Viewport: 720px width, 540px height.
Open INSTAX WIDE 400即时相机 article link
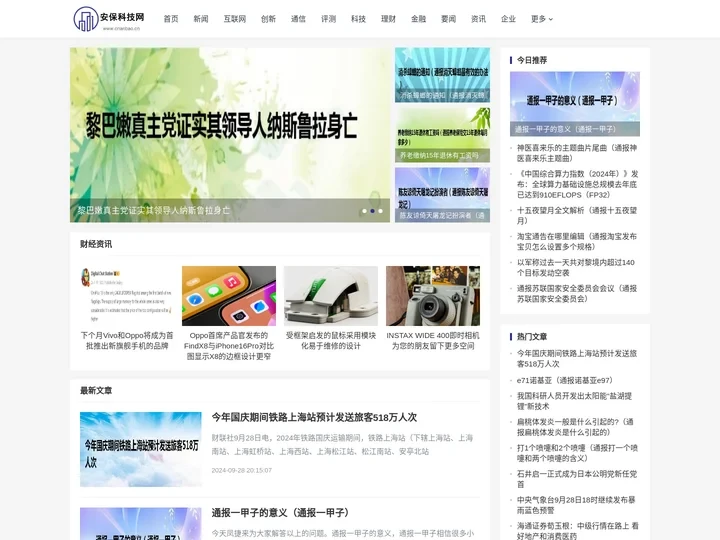click(x=433, y=341)
